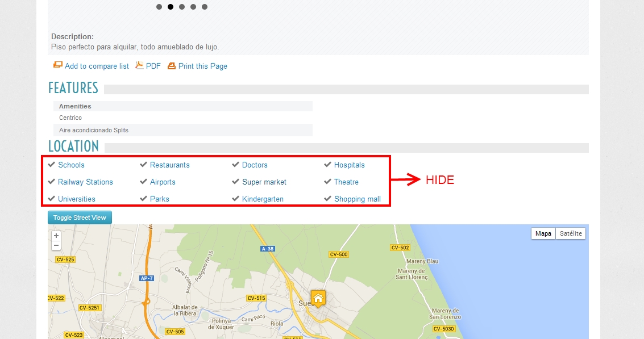Click the Riola town label
This screenshot has height=339, width=644.
click(277, 324)
